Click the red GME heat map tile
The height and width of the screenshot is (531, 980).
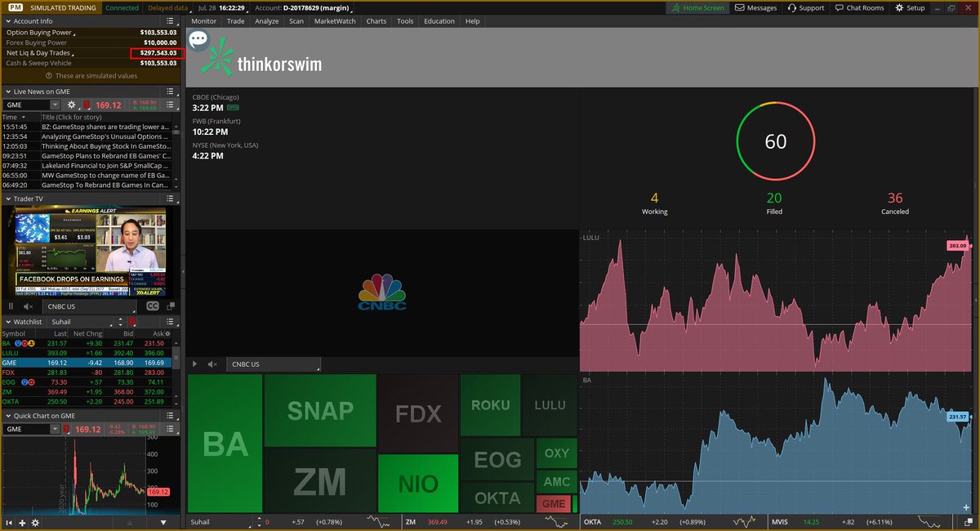click(x=555, y=504)
